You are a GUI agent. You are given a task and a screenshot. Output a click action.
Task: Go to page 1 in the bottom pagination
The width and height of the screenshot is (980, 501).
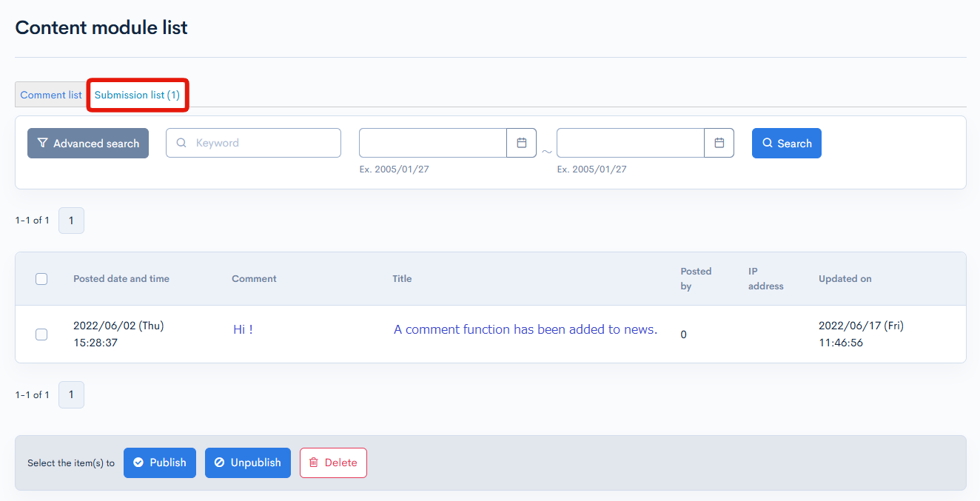pyautogui.click(x=71, y=394)
